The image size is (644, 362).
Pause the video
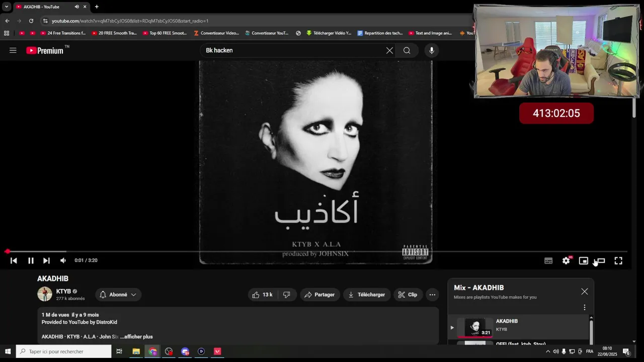click(x=31, y=260)
